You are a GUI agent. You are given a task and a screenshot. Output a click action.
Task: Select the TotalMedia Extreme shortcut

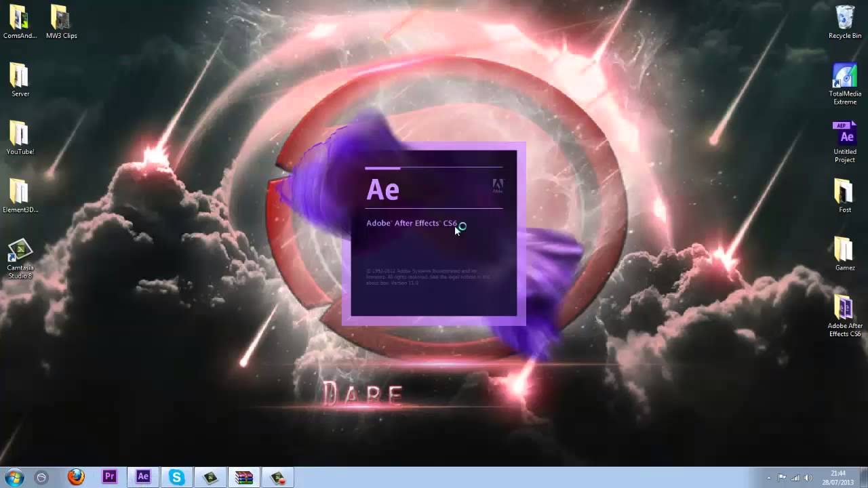[845, 84]
